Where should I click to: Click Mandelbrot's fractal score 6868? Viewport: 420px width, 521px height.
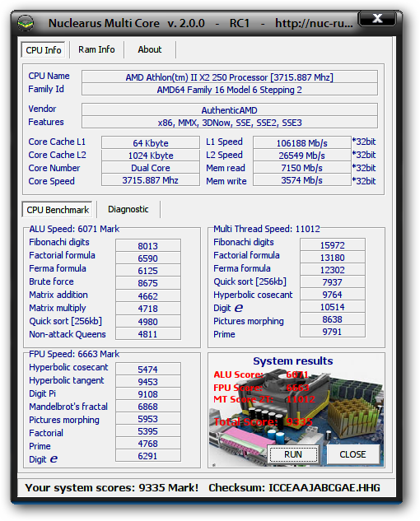pos(148,407)
